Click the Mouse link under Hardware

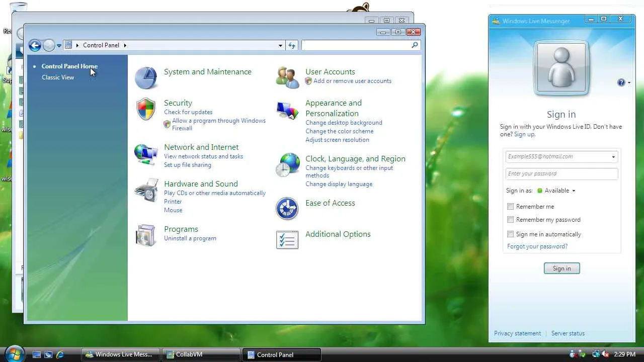[173, 210]
